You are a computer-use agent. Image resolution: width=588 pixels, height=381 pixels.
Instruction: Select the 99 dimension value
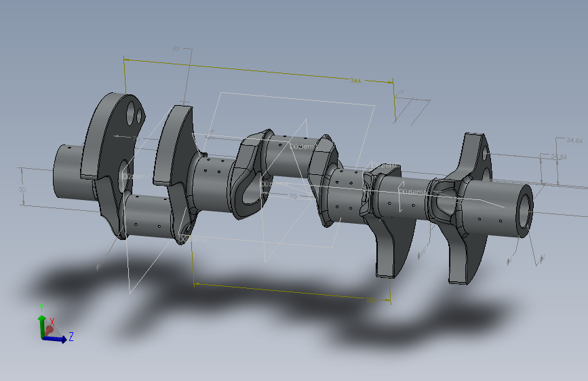pos(176,49)
